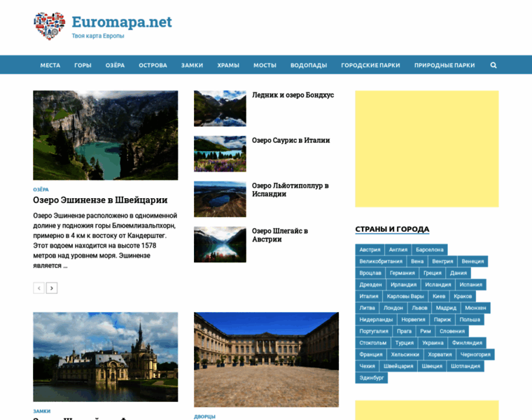Select the Испания tag

(x=471, y=285)
